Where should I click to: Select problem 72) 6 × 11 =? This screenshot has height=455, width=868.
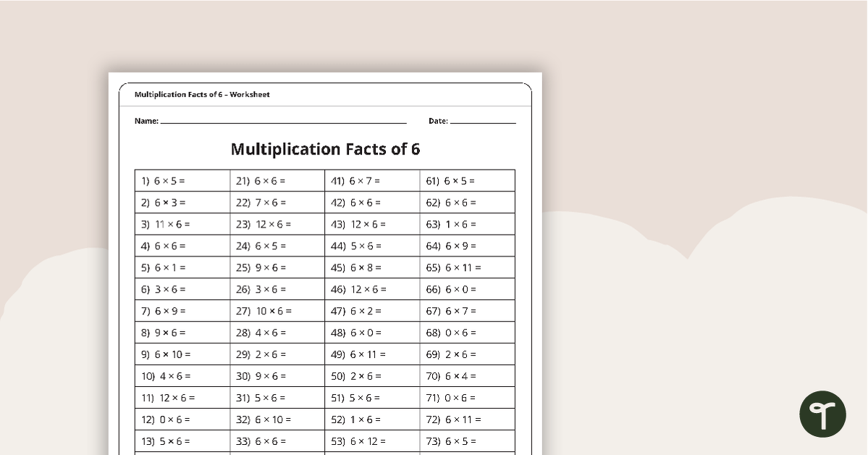(x=453, y=419)
